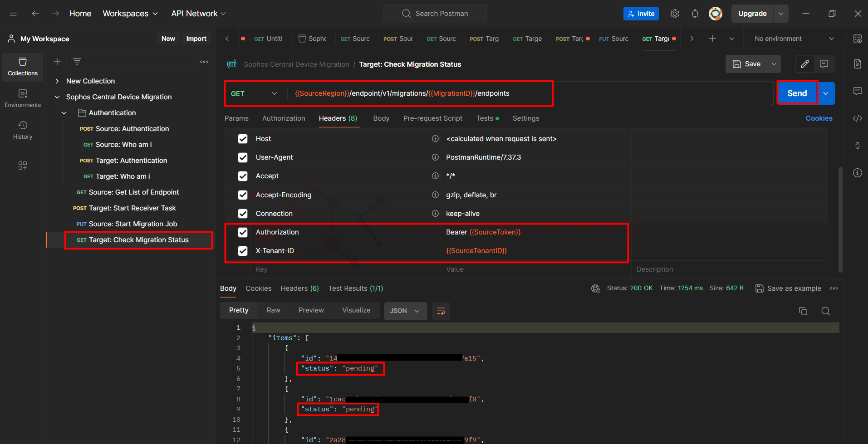Screen dimensions: 868x444
Task: Open the settings gear in header
Action: (675, 14)
